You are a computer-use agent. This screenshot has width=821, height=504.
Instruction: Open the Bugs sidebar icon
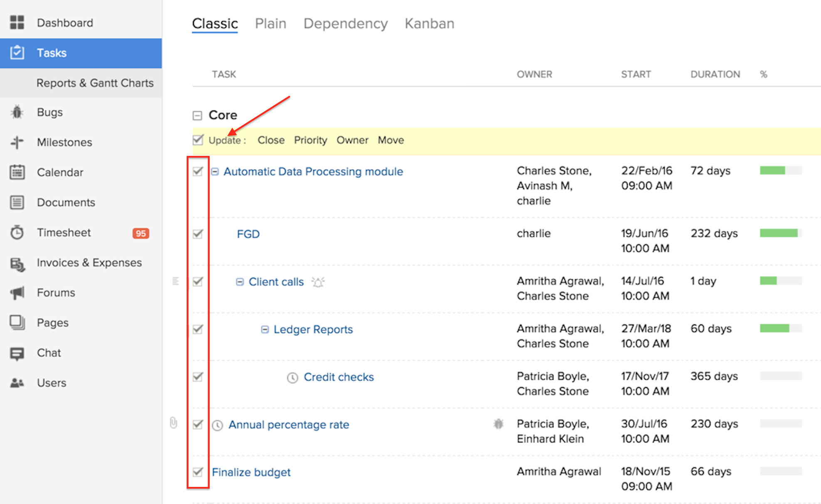pyautogui.click(x=17, y=112)
